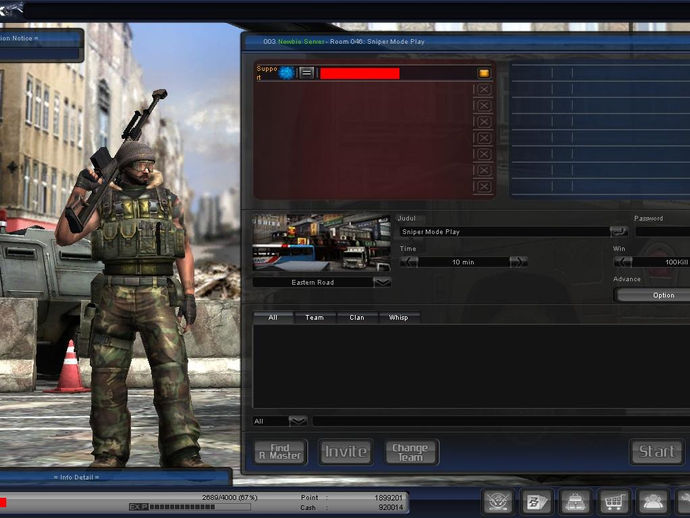The height and width of the screenshot is (518, 690).
Task: Click the All chat target selector box
Action: click(x=271, y=421)
